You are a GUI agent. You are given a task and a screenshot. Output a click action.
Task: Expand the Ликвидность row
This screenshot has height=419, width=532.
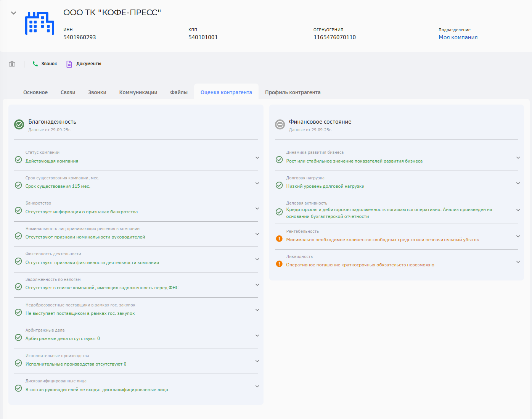[x=518, y=262]
